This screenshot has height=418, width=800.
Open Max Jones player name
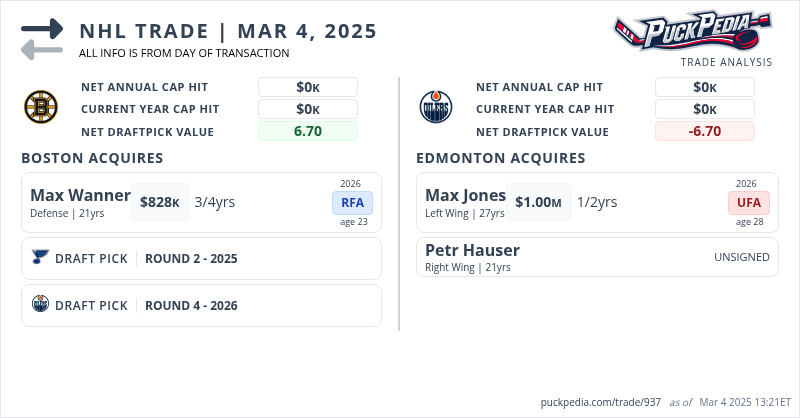(x=465, y=195)
